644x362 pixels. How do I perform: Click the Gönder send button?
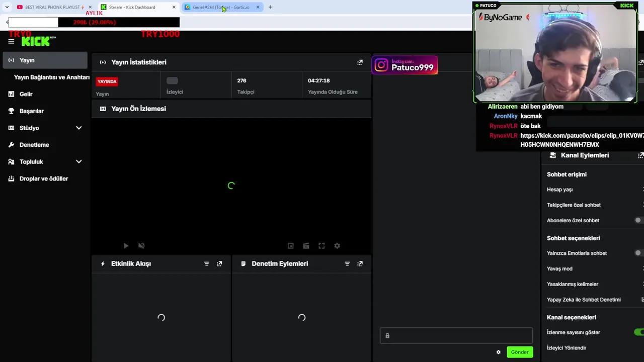click(520, 352)
